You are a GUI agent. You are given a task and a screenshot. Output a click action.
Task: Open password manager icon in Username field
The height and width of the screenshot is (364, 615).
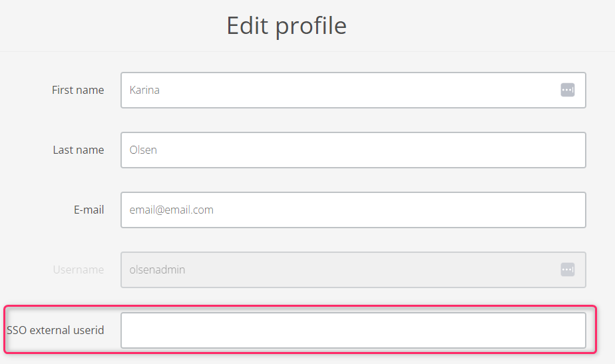[x=567, y=270]
